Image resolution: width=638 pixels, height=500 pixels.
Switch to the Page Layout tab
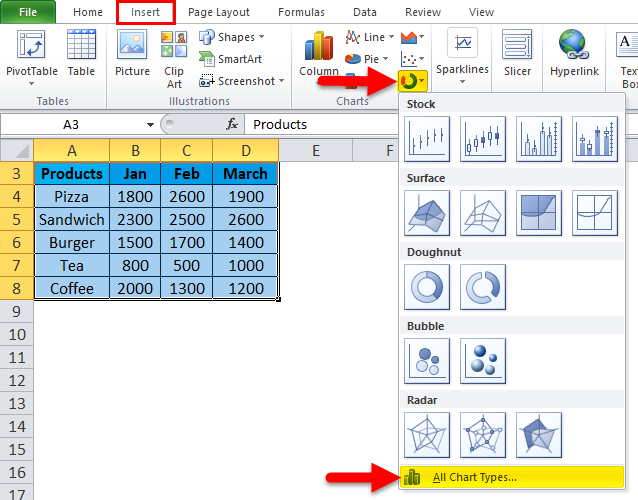[218, 12]
